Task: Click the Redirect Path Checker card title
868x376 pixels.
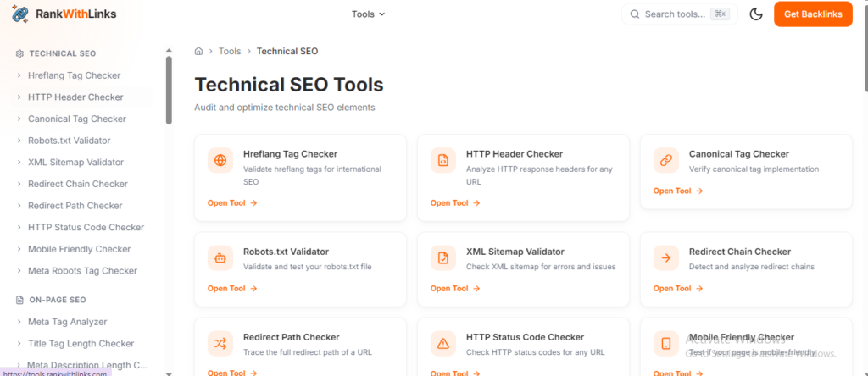Action: 292,337
